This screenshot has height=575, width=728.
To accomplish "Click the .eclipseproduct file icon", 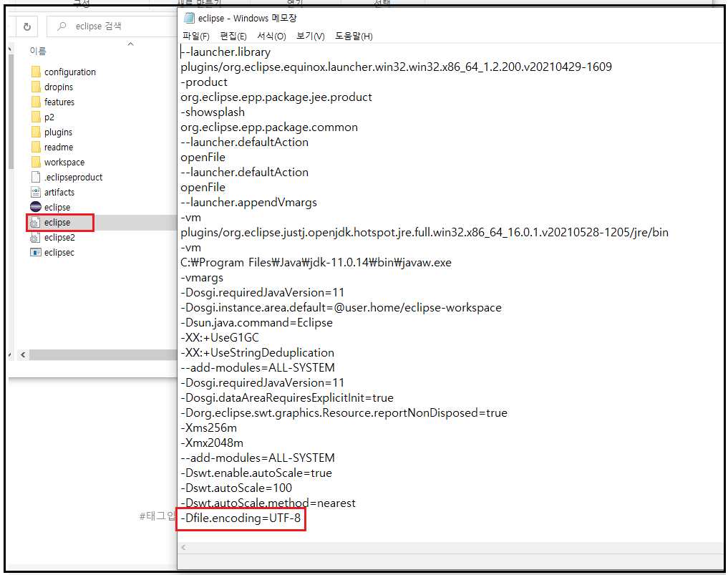I will pyautogui.click(x=36, y=177).
